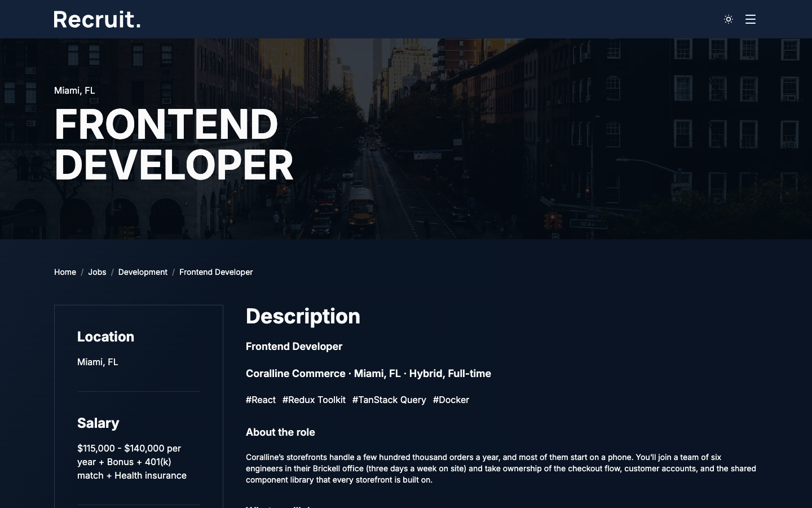Click the Frontend Developer subheading under Description

294,347
